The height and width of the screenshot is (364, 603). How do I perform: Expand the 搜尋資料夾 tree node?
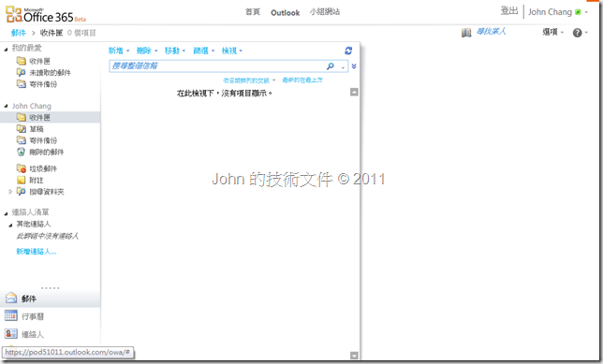10,192
